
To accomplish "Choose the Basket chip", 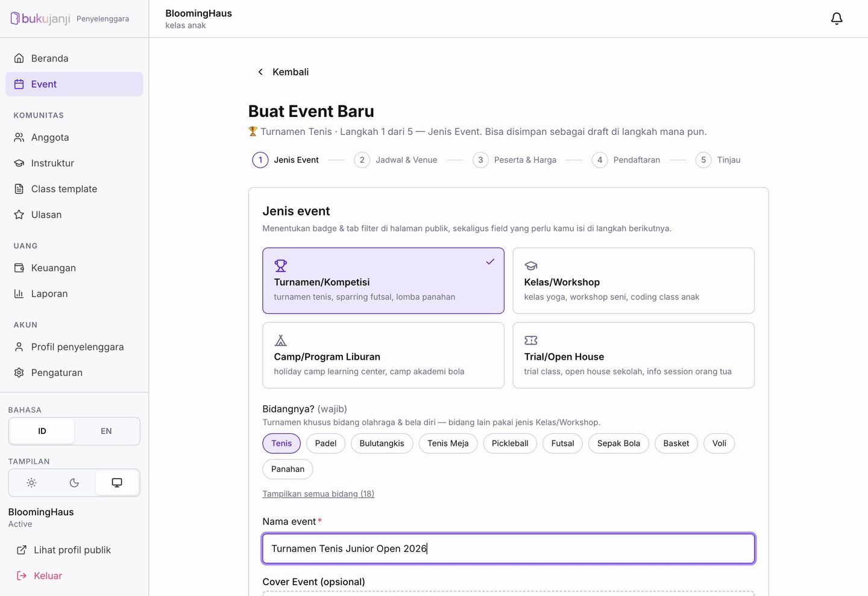I will pos(676,444).
